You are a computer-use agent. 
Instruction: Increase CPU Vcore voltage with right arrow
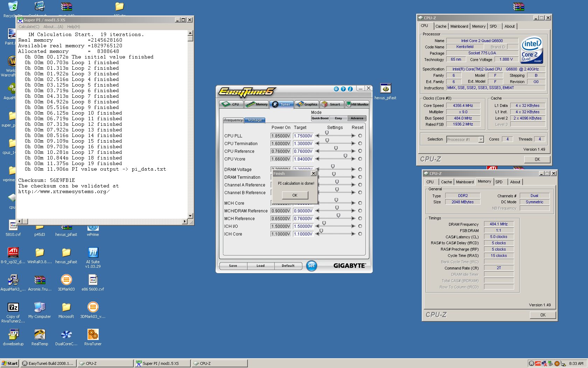point(353,159)
